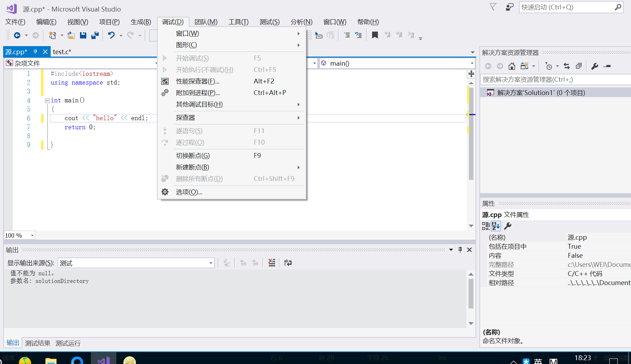
Task: Close the Output panel
Action: (x=470, y=249)
